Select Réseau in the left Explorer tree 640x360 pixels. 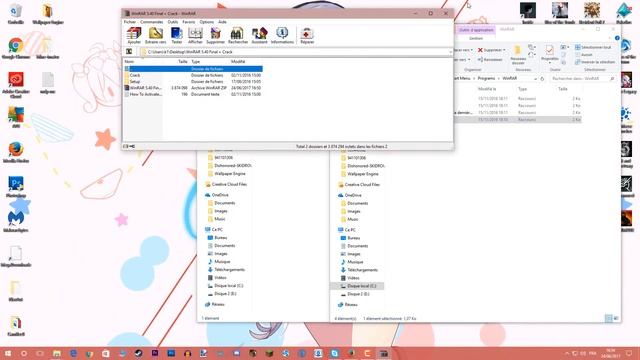215,304
